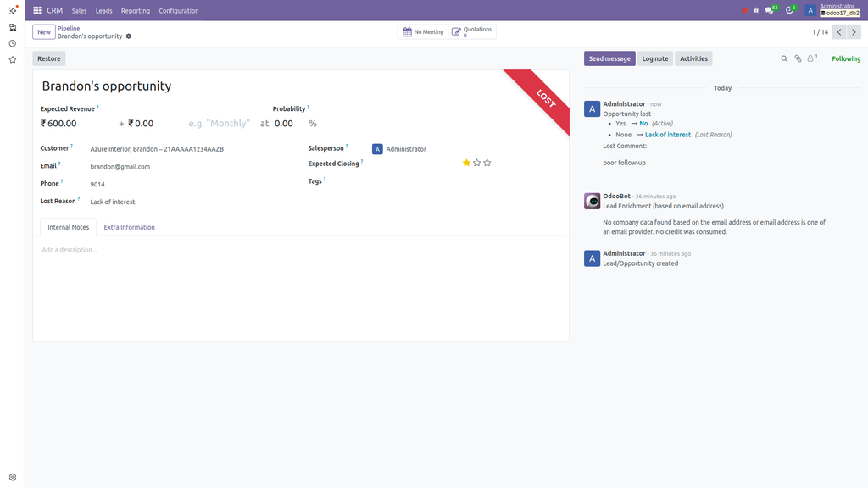This screenshot has height=488, width=868.
Task: Search messages in the chatter
Action: click(784, 58)
